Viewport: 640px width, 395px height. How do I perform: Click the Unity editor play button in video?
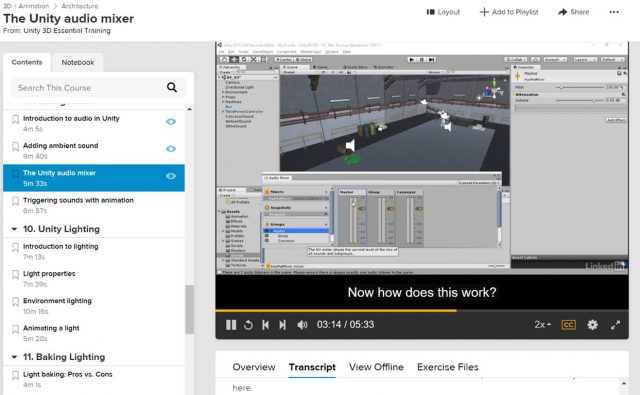[412, 60]
